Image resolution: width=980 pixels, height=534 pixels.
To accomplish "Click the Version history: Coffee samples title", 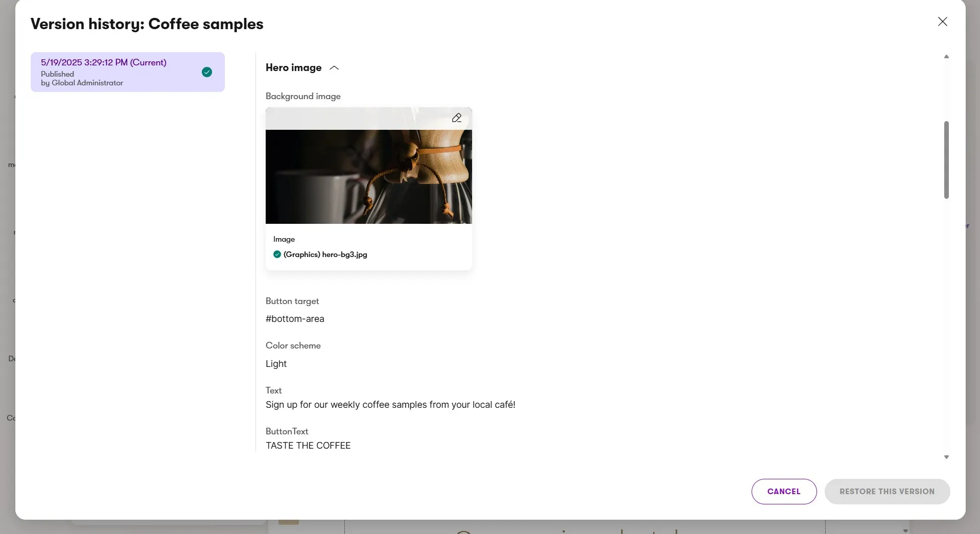I will coord(147,24).
